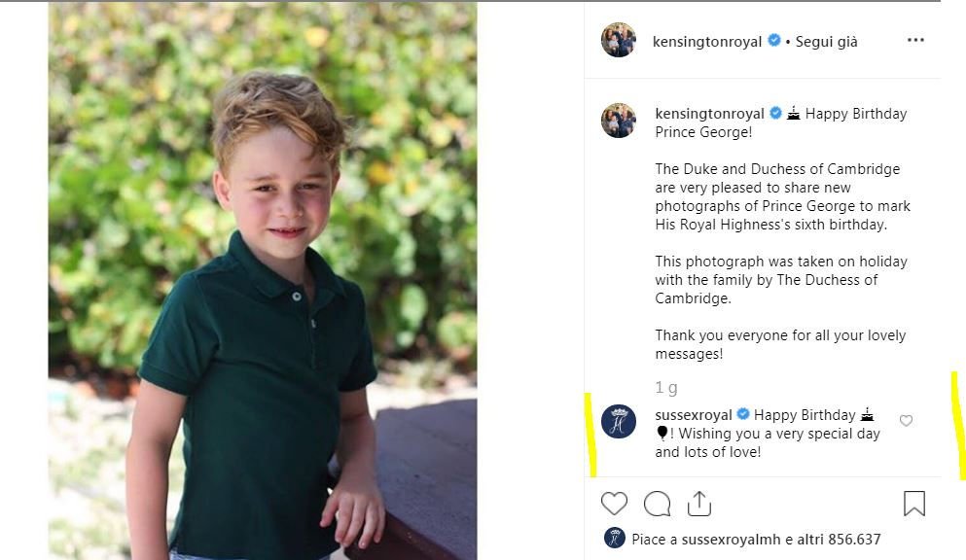
Task: Save post with the bookmark icon
Action: coord(913,504)
